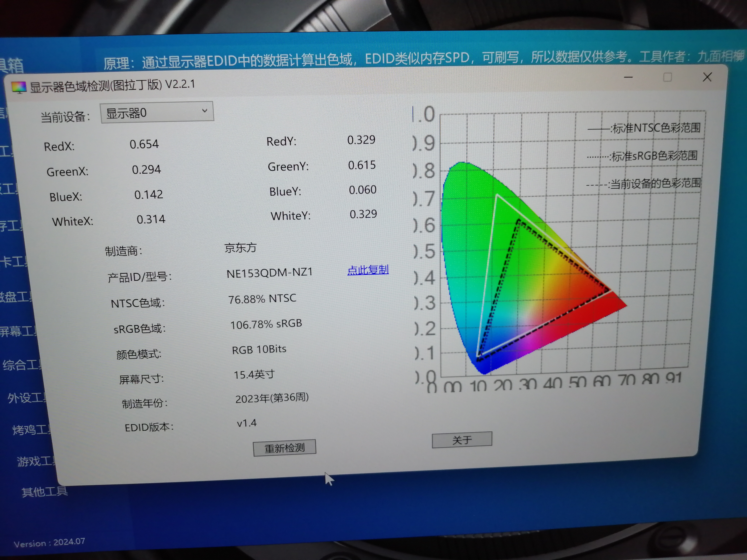The width and height of the screenshot is (747, 560).
Task: Click the disabled maximize window icon
Action: [667, 77]
